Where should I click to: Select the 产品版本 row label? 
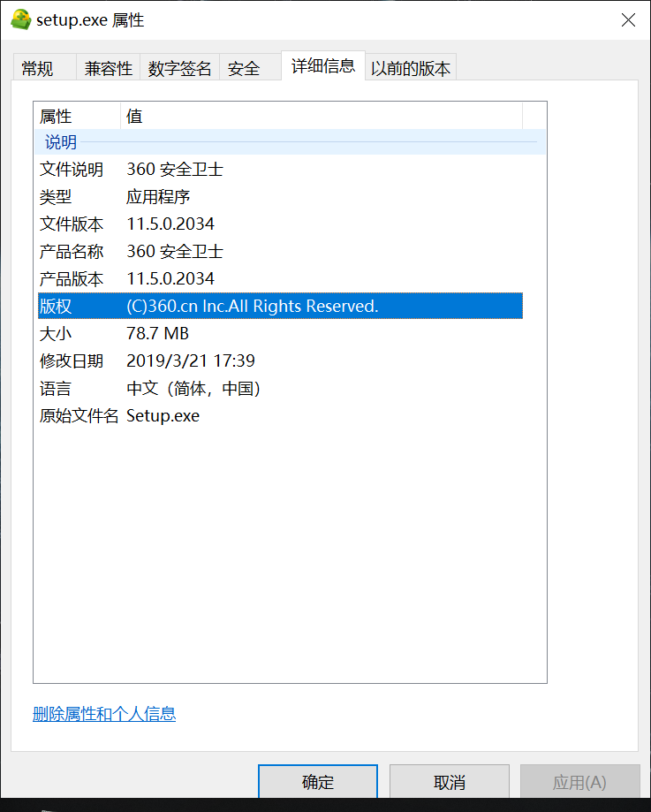[72, 279]
